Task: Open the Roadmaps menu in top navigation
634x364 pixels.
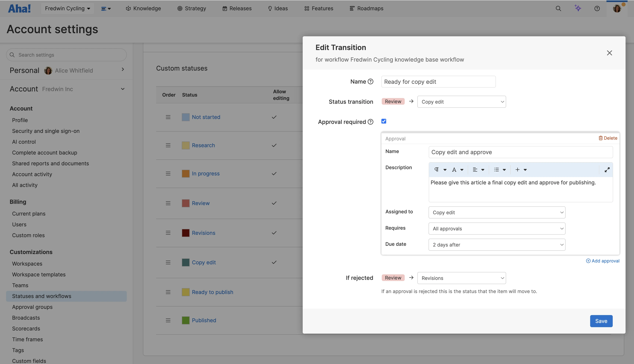Action: [366, 8]
